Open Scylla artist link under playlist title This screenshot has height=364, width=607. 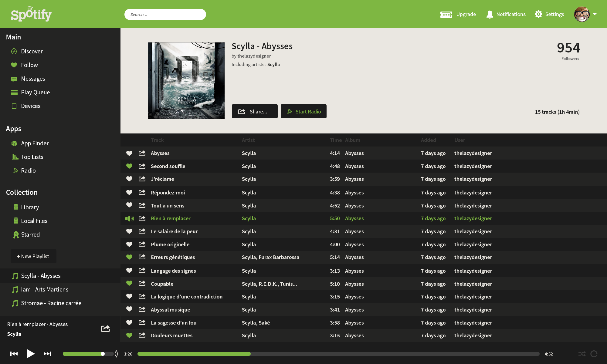(x=273, y=64)
